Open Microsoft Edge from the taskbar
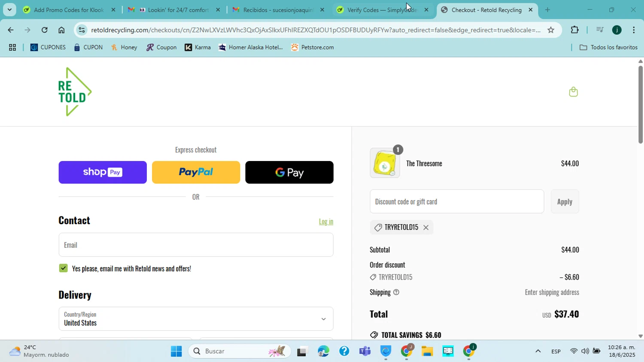Screen dimensions: 644x362 pos(323,352)
